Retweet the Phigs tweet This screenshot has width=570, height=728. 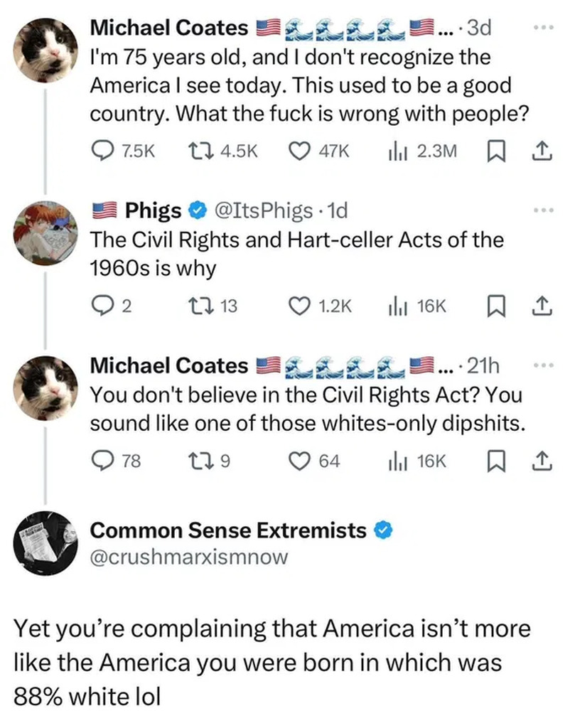(x=194, y=306)
